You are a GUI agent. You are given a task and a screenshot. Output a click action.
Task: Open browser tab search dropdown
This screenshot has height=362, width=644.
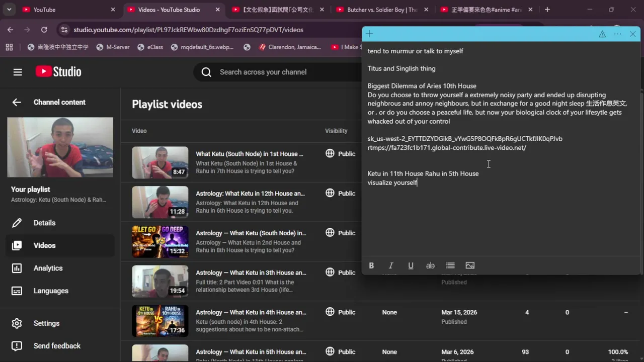tap(9, 10)
